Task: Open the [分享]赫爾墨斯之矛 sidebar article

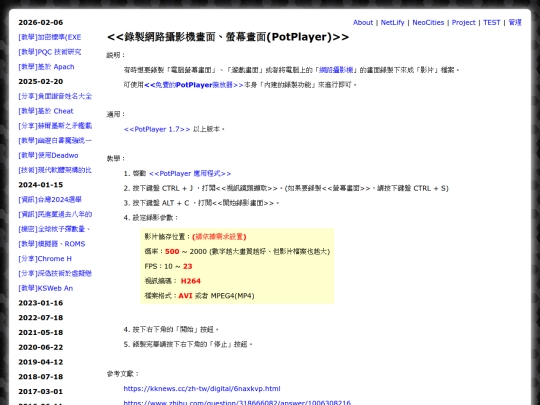Action: (55, 126)
